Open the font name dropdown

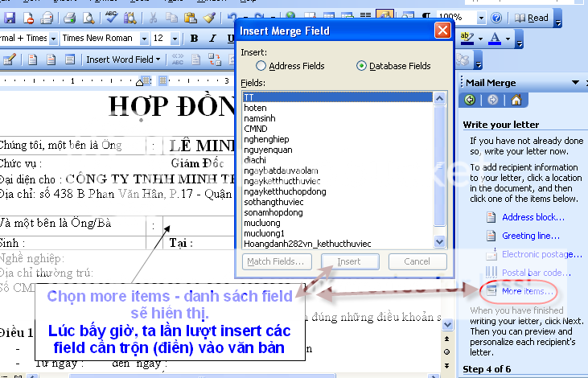tap(144, 39)
